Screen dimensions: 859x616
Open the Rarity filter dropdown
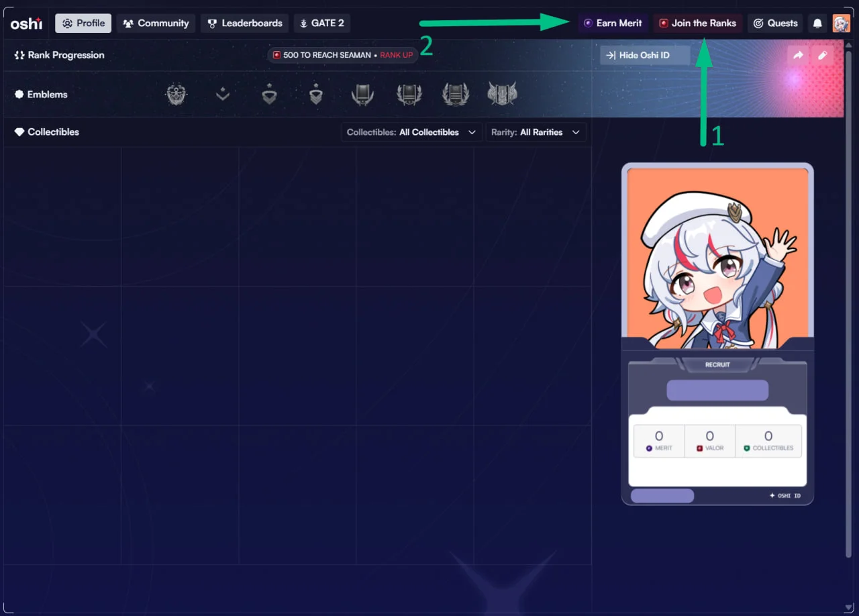536,132
